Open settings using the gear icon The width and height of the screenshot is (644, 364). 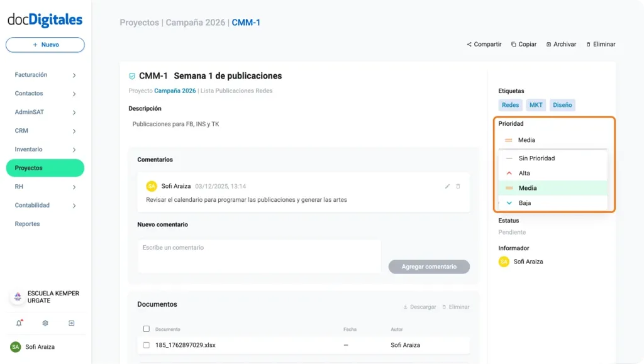click(x=44, y=323)
